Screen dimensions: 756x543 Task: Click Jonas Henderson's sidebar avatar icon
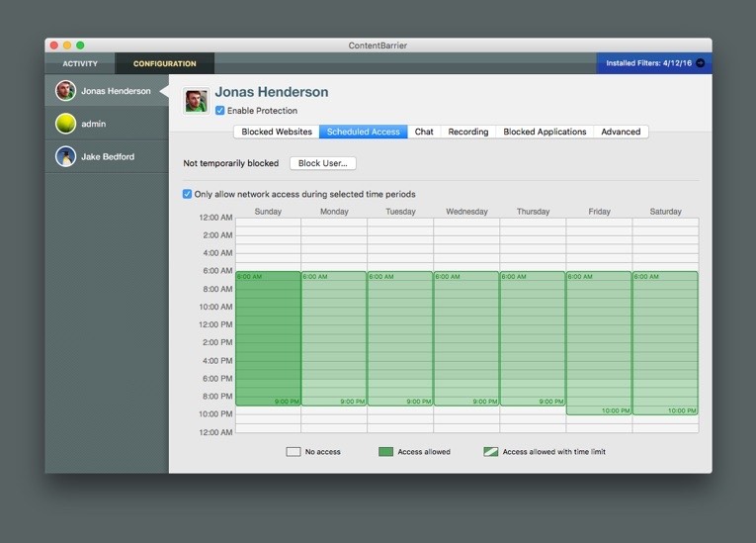coord(66,91)
